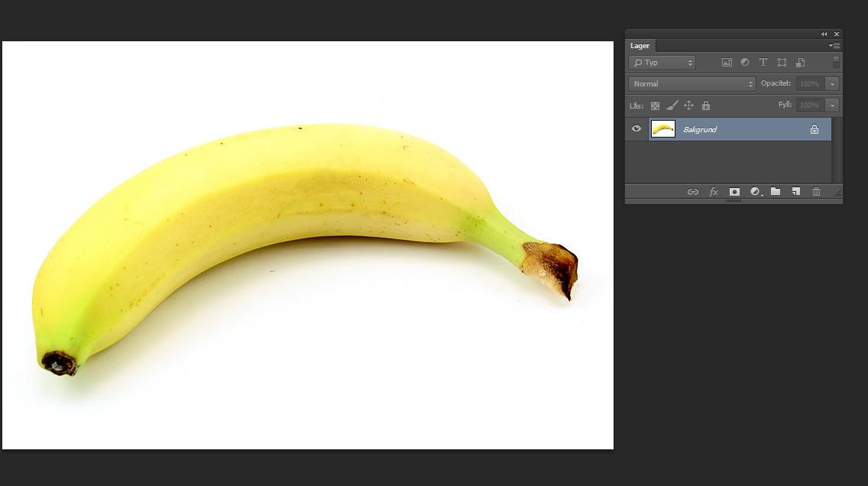The height and width of the screenshot is (486, 868).
Task: Toggle lock position for the layer
Action: pyautogui.click(x=689, y=105)
